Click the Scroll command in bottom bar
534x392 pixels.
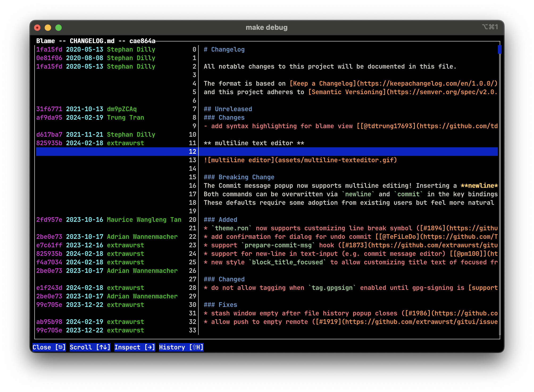pos(90,347)
